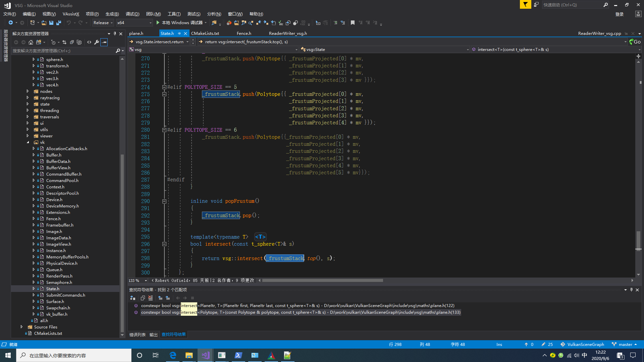
Task: Open the intersect member dropdown
Action: click(556, 50)
